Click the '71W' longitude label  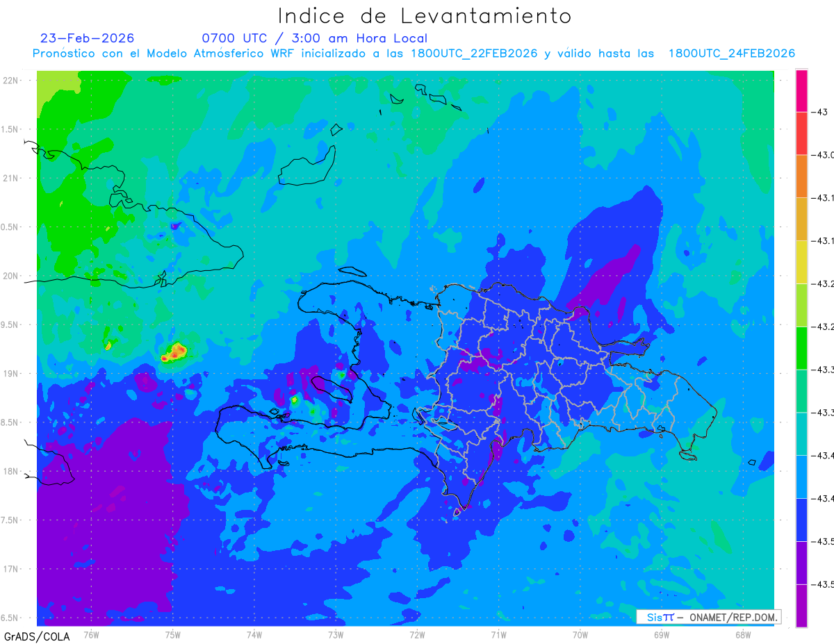[498, 634]
